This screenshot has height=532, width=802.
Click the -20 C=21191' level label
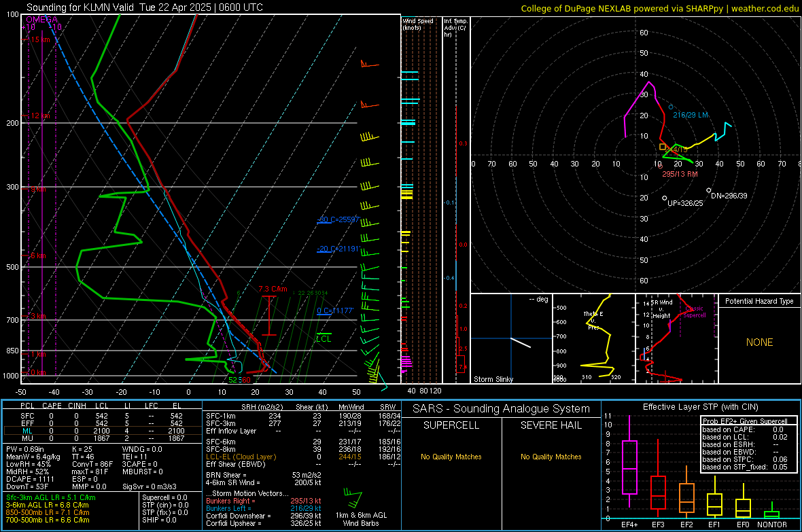coord(338,249)
